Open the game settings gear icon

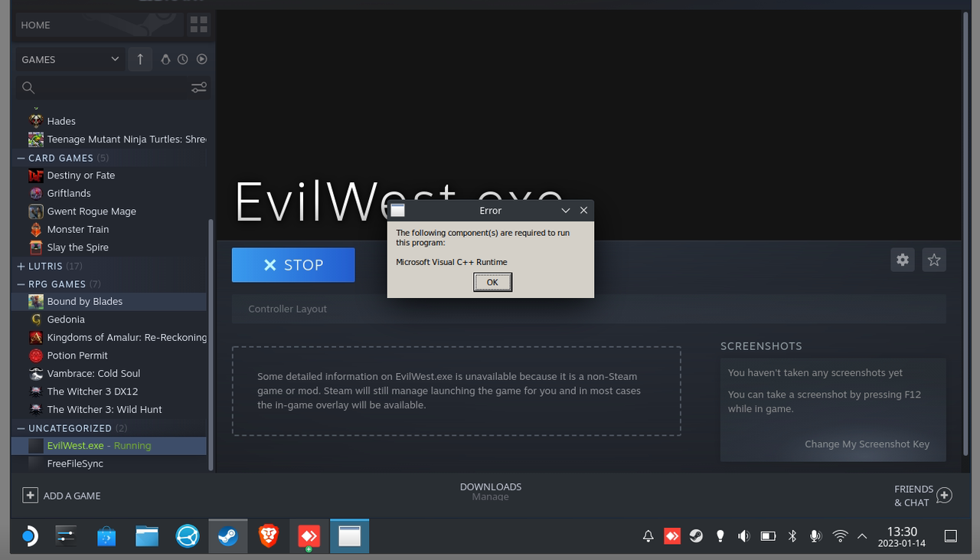(903, 260)
